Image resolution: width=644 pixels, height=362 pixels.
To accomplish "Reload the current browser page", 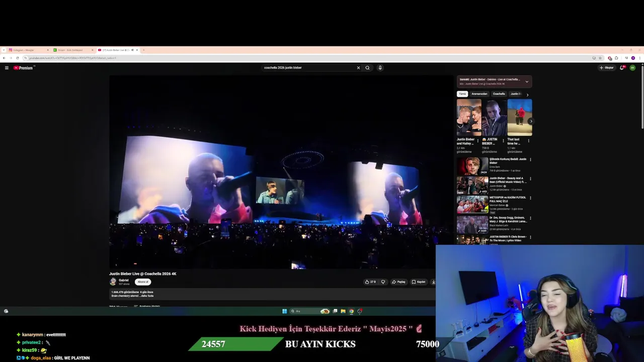I will (x=17, y=58).
